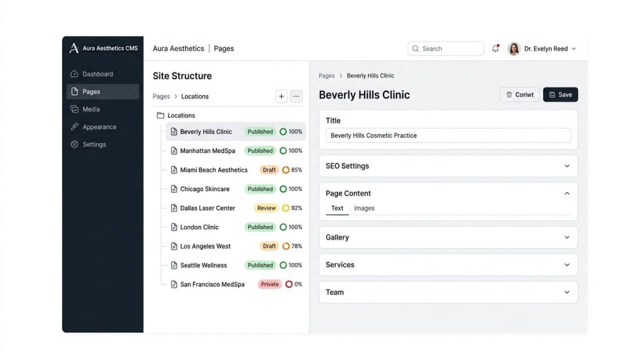Click Dr. Evelyn Reed avatar
This screenshot has width=644, height=360.
coord(514,48)
